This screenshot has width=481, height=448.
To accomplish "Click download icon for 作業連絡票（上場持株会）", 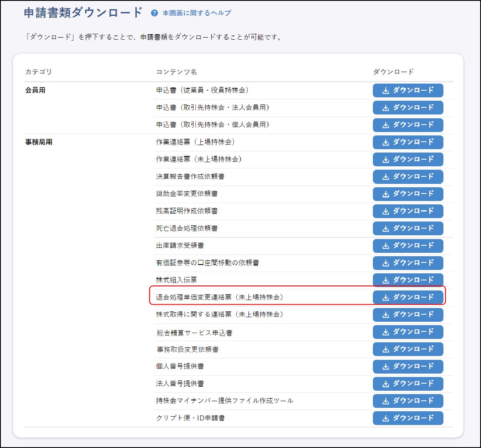I will (386, 143).
